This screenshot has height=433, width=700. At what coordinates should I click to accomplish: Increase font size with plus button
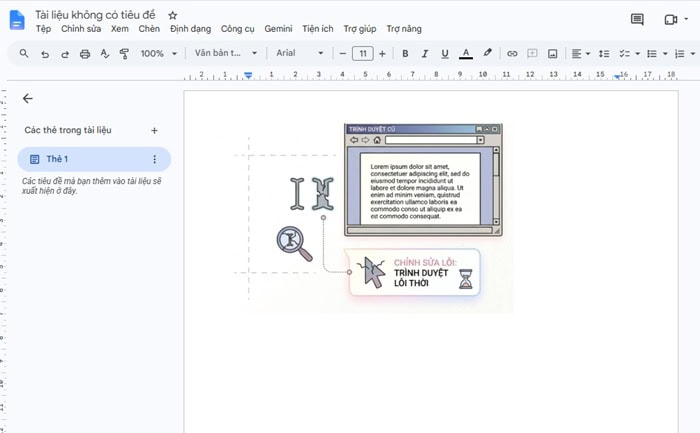382,54
